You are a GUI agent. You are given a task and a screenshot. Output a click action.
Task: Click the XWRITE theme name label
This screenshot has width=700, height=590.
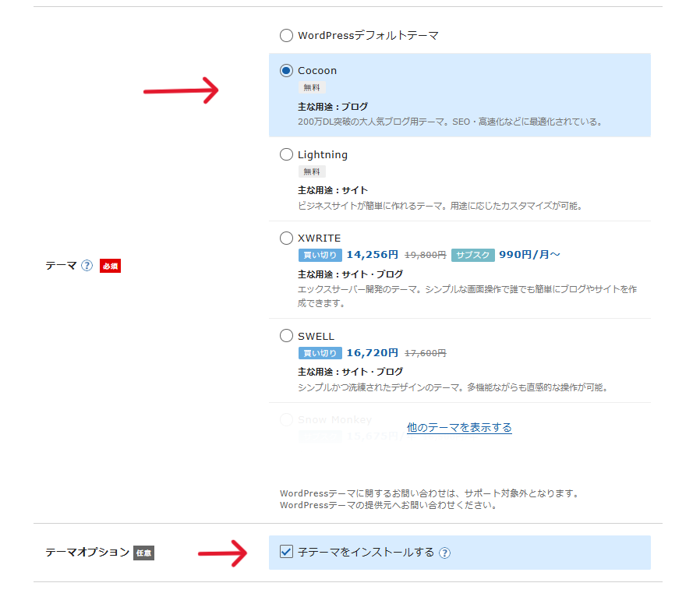click(x=319, y=238)
